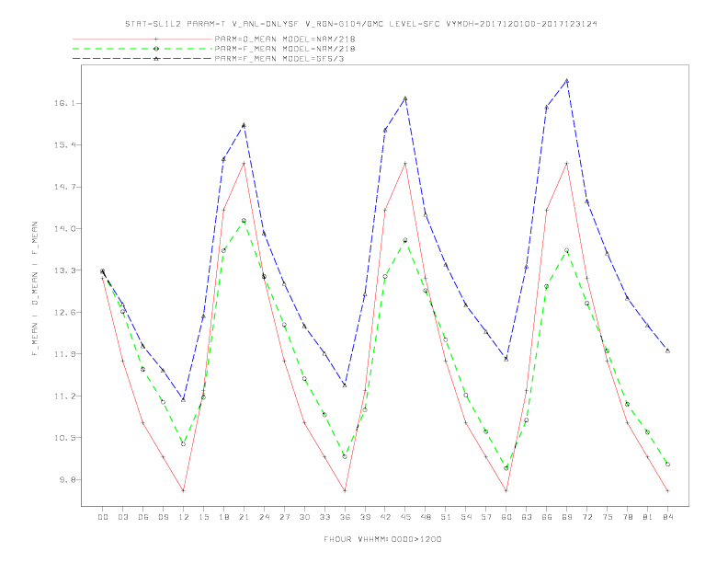Click x-axis tick label 54
Image resolution: width=728 pixels, height=563 pixels.
tap(466, 517)
